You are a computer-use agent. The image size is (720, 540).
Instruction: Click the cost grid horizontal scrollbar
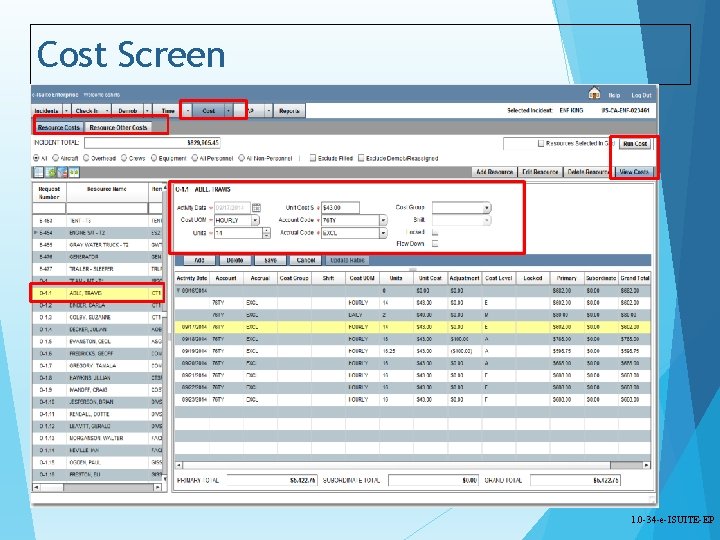point(413,465)
